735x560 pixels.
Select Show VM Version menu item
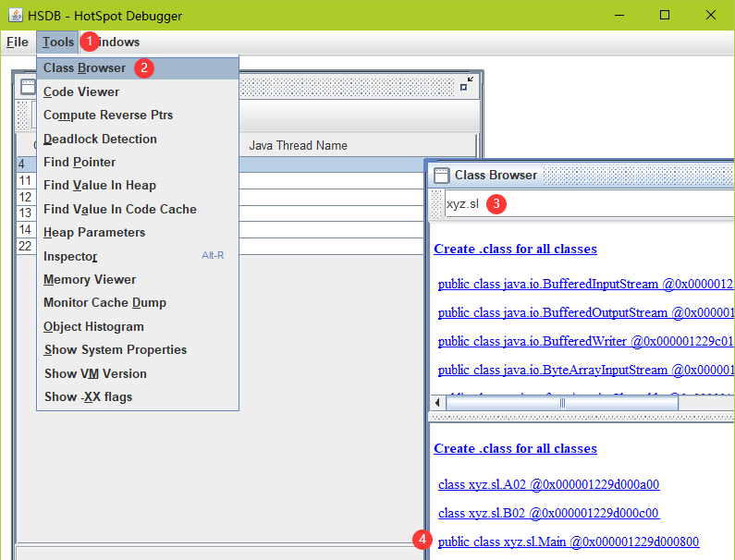[138, 373]
